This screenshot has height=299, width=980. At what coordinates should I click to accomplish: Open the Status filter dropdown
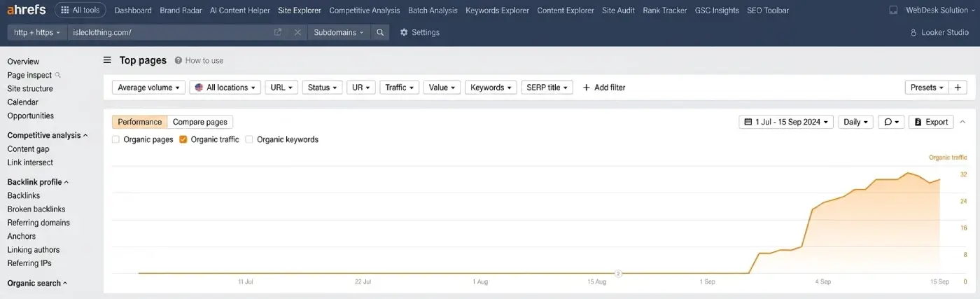click(x=322, y=88)
